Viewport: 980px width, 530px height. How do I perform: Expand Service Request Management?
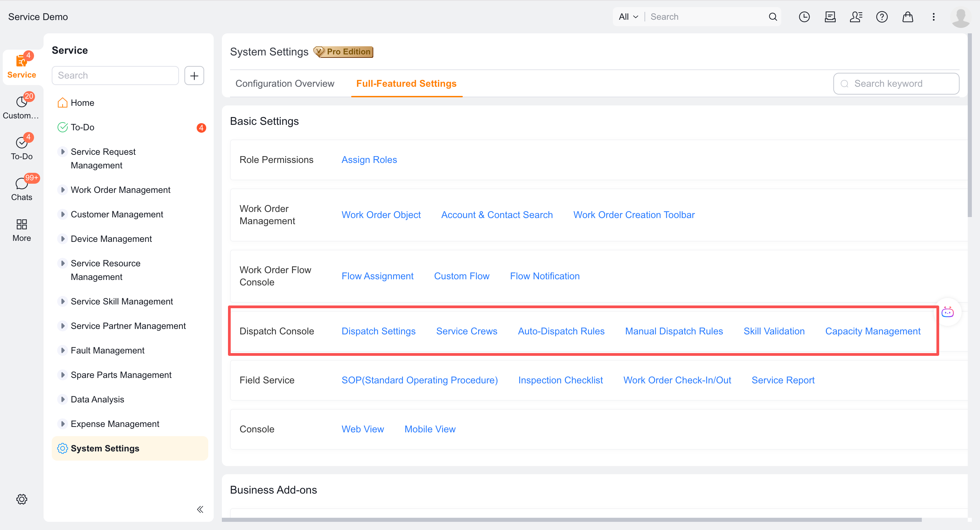coord(63,152)
